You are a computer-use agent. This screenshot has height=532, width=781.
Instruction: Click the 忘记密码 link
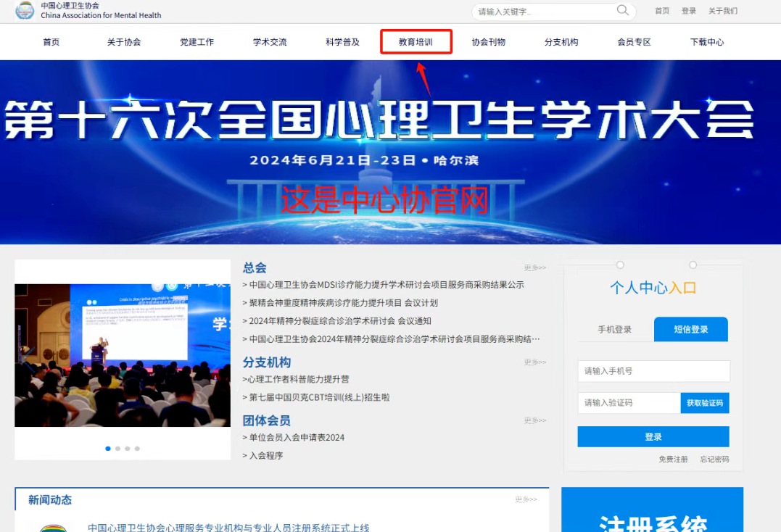coord(714,460)
